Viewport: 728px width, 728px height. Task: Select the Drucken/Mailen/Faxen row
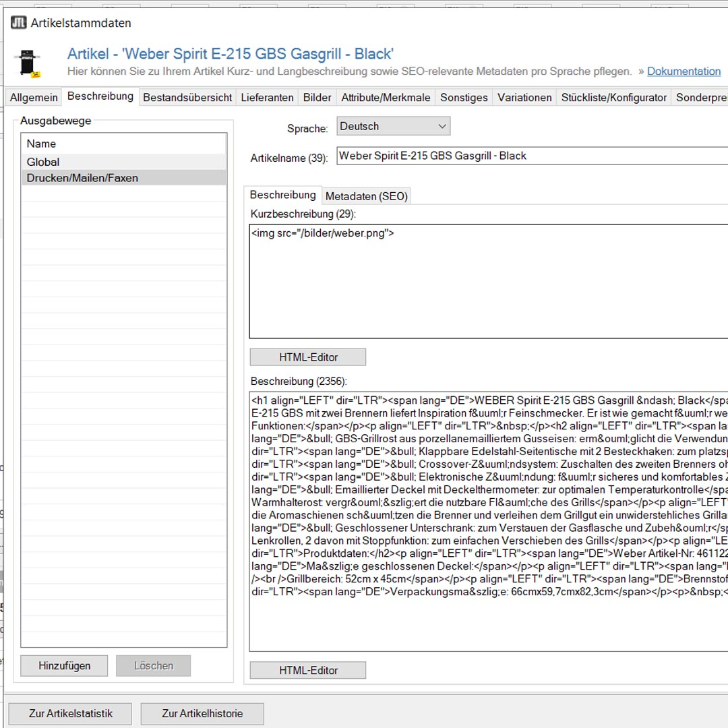point(123,178)
